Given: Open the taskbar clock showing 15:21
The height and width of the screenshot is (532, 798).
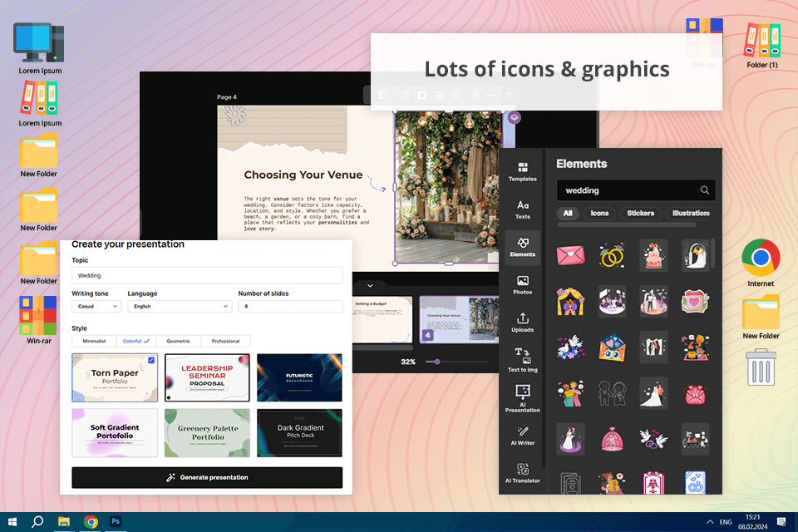Looking at the screenshot, I should point(753,522).
